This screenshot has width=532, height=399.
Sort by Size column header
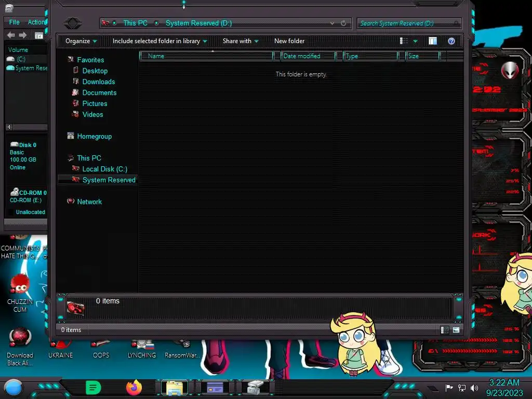[422, 56]
